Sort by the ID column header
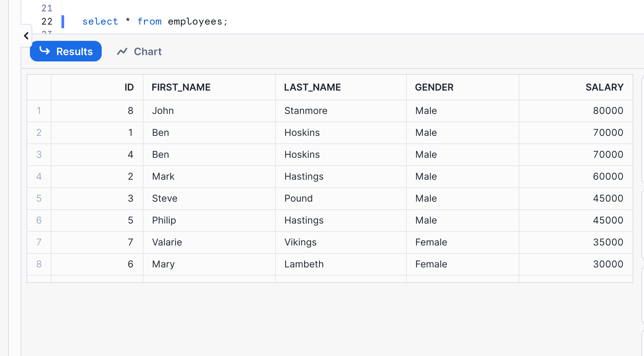The image size is (644, 356). point(97,87)
